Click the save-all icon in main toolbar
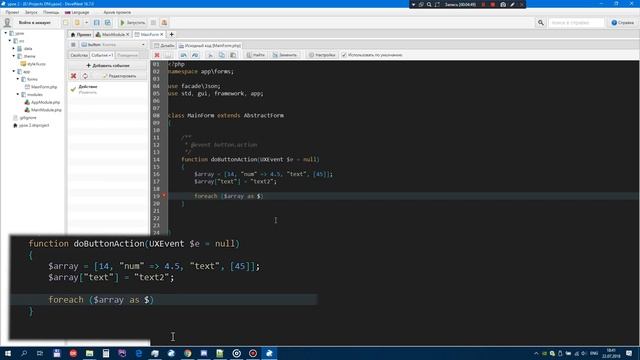The image size is (640, 360). pos(108,22)
